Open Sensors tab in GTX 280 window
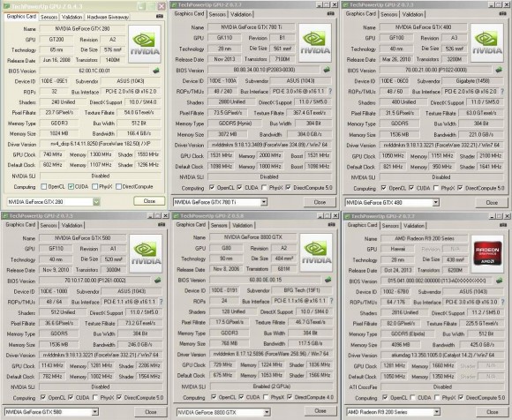Screen dimensions: 512x420 [49, 17]
